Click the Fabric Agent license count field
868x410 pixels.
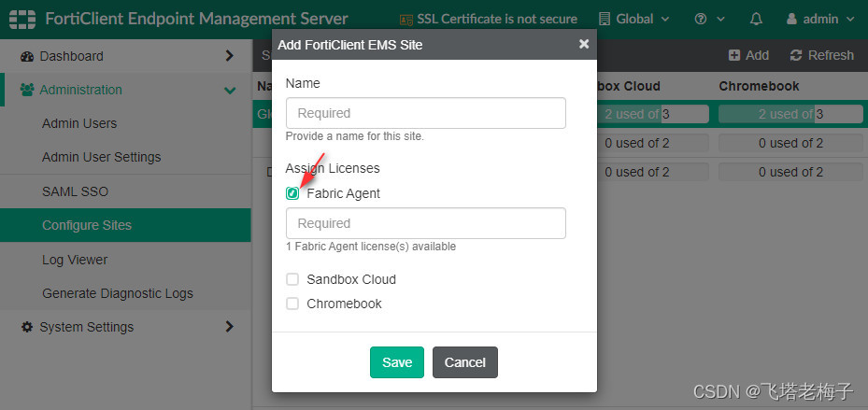[x=426, y=223]
